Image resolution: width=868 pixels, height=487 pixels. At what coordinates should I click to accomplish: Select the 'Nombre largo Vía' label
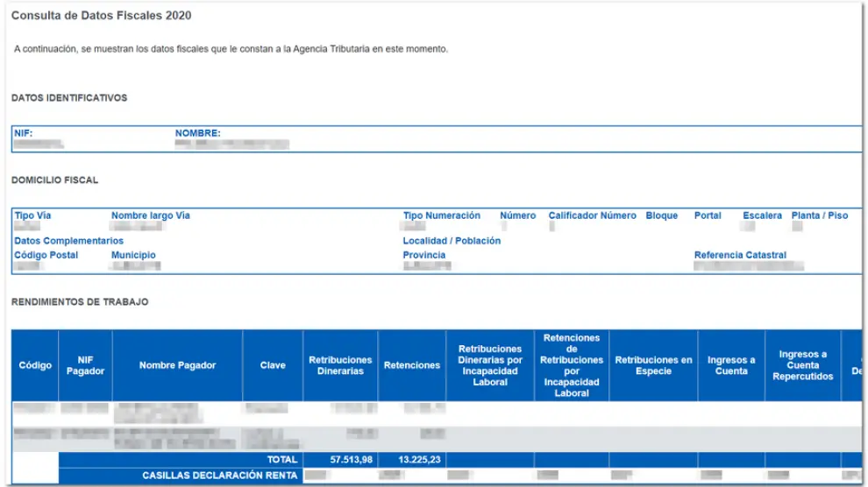click(x=151, y=215)
